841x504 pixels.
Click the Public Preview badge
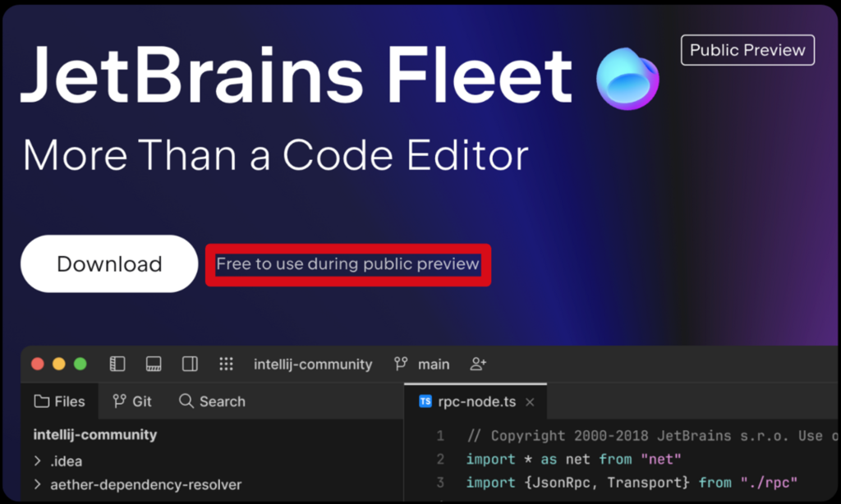(747, 50)
